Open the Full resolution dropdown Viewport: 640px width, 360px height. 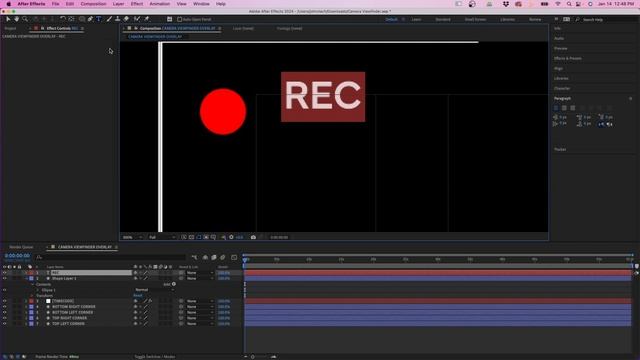pyautogui.click(x=162, y=237)
